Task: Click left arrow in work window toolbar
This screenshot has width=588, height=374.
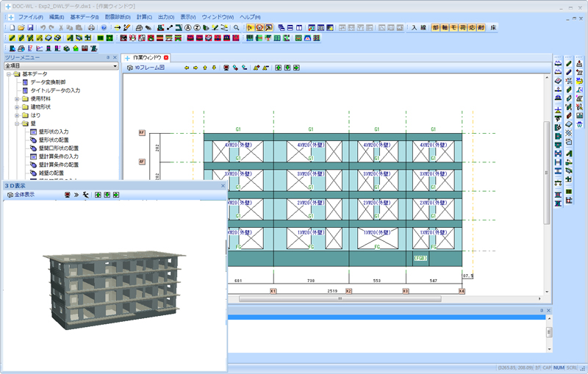Action: [187, 68]
